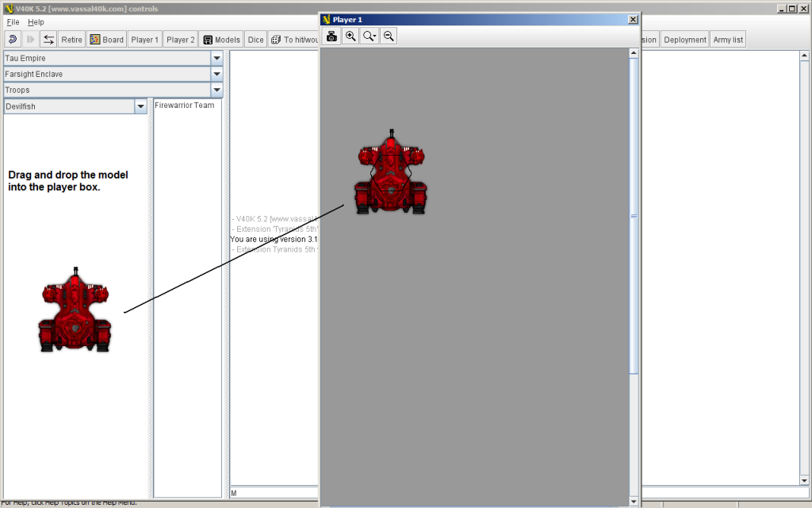The width and height of the screenshot is (812, 508).
Task: Select the Devilfish model in Player 1 window
Action: point(391,172)
